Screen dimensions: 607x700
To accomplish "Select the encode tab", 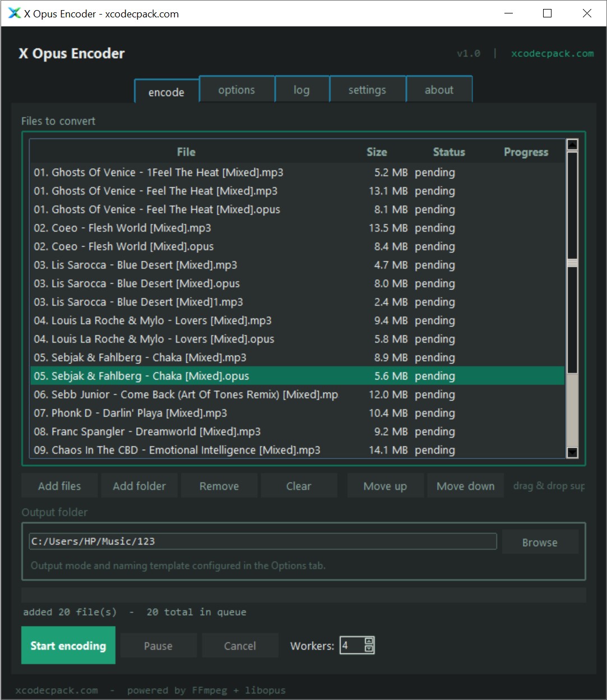I will pos(166,92).
